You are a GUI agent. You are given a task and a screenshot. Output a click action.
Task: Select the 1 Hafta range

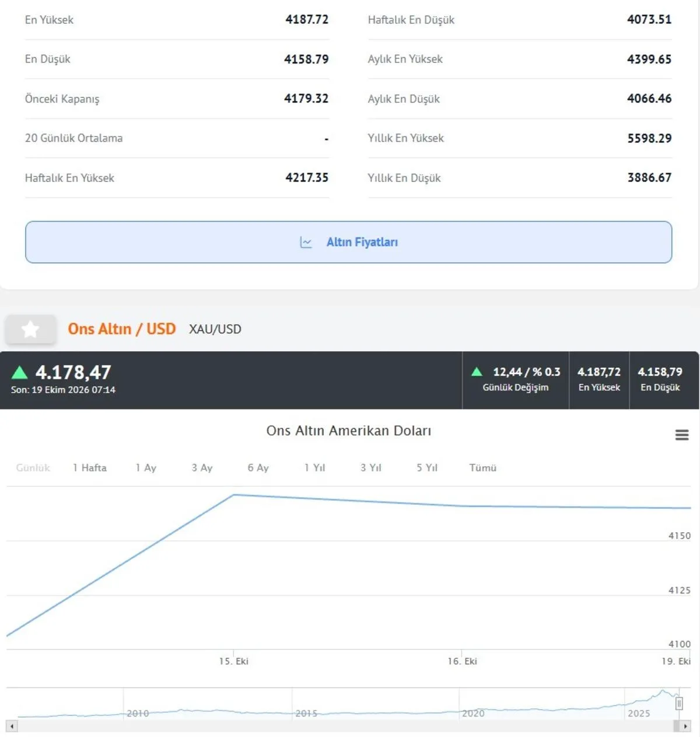(90, 468)
